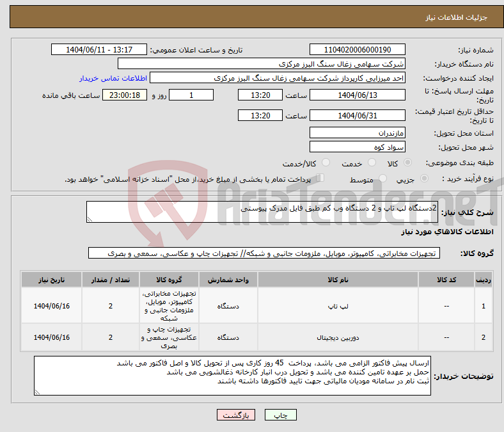Click the remaining days field showing 1
This screenshot has height=432, width=504.
click(191, 95)
